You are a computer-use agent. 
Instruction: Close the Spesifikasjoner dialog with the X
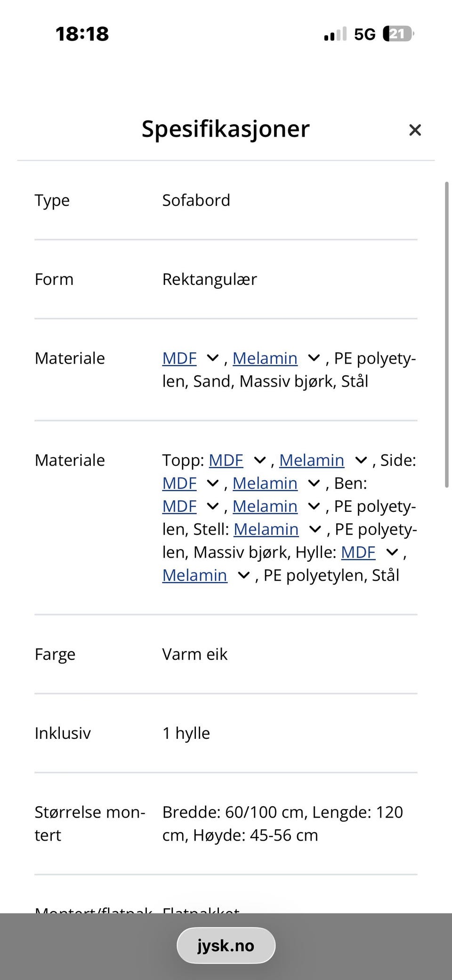(x=415, y=130)
